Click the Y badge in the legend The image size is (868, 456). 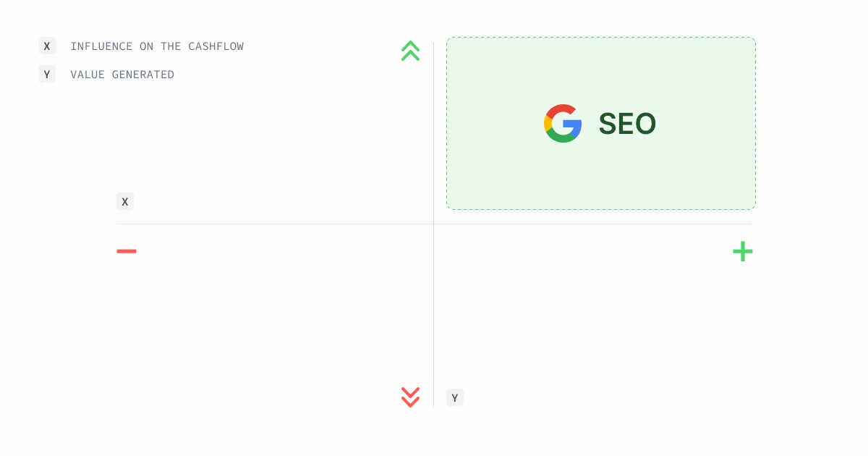(x=47, y=75)
